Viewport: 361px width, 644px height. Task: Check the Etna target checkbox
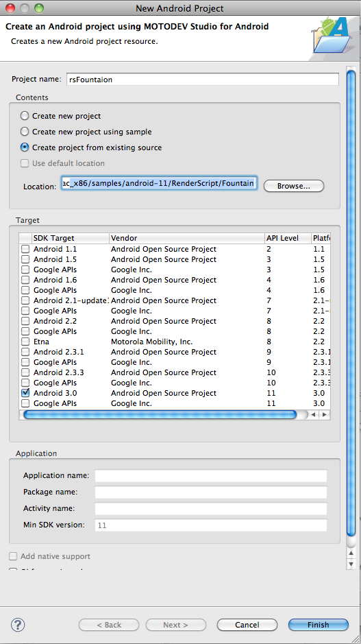25,342
